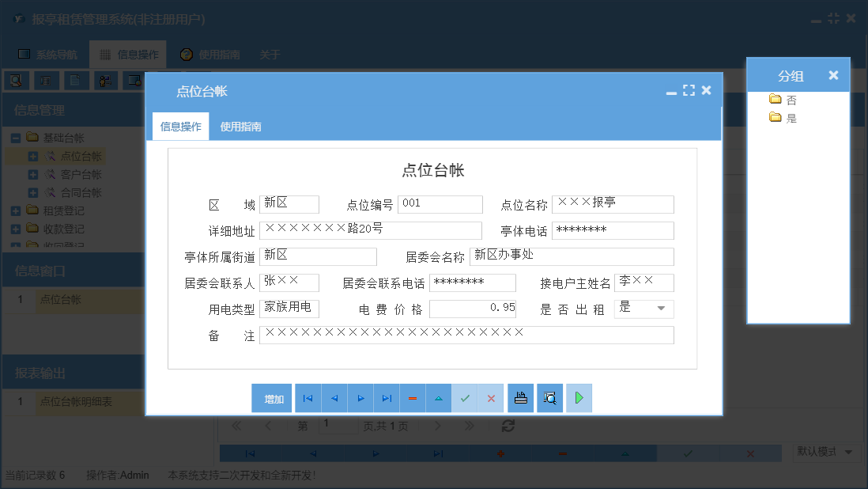Run the green execute arrow in the dialog
This screenshot has width=868, height=489.
coord(579,398)
